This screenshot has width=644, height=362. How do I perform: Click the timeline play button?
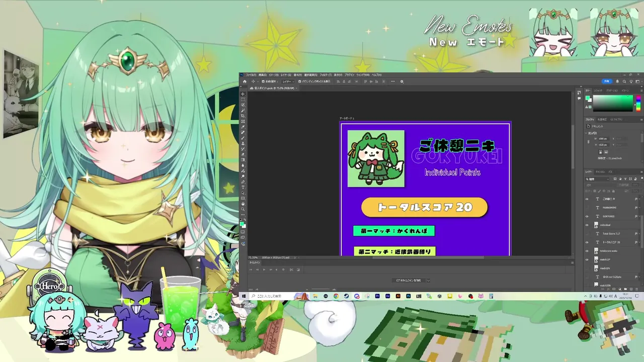tap(264, 269)
